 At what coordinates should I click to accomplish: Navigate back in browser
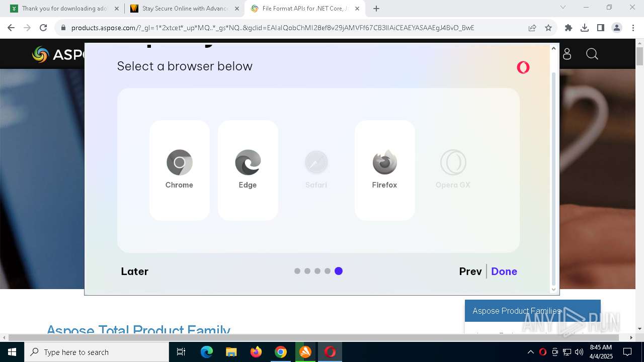[x=11, y=28]
